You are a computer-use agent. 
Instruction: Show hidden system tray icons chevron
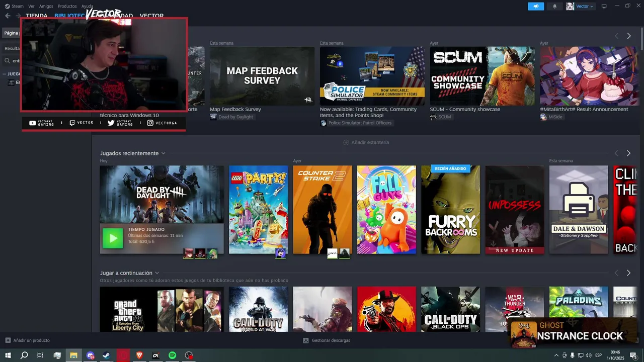click(556, 355)
